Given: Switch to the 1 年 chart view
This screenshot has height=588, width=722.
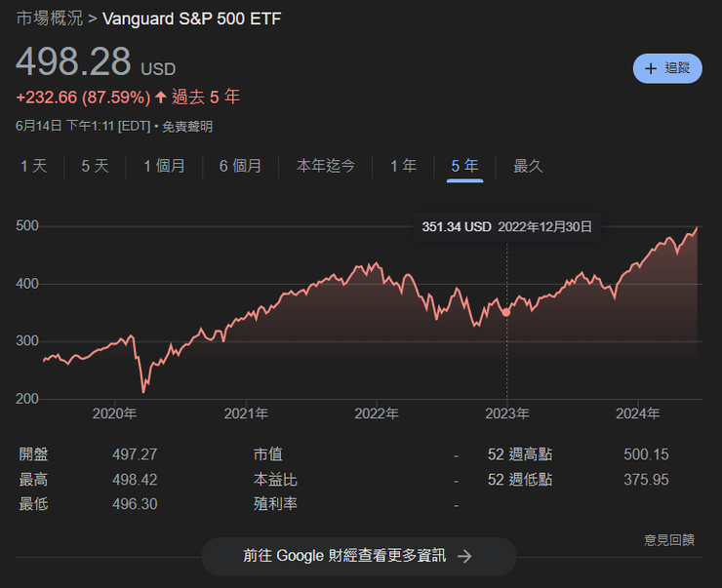Looking at the screenshot, I should click(403, 166).
